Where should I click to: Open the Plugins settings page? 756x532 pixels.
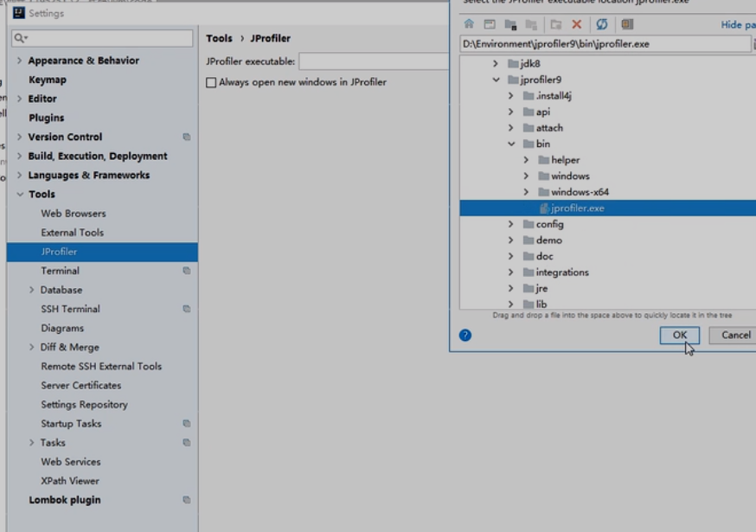[47, 118]
